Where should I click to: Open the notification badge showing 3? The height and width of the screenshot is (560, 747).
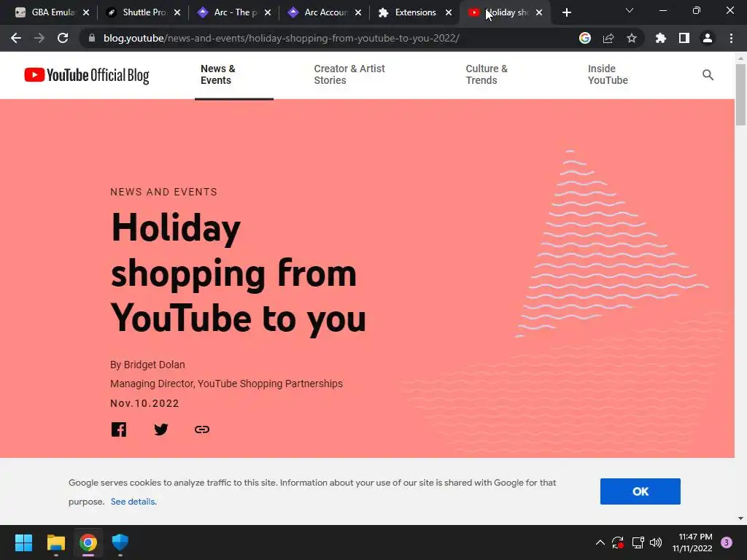[x=726, y=542]
